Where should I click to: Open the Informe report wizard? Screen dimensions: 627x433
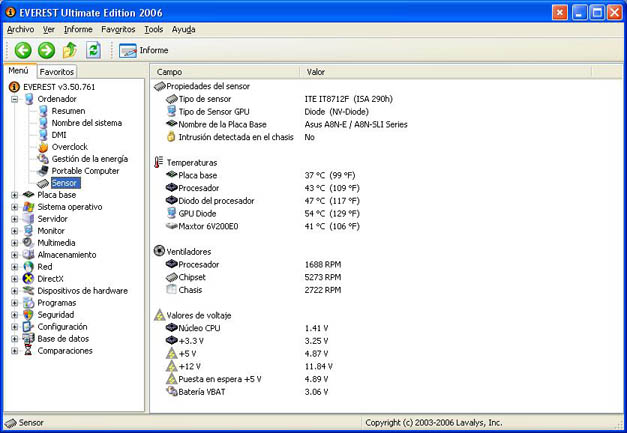[x=143, y=50]
